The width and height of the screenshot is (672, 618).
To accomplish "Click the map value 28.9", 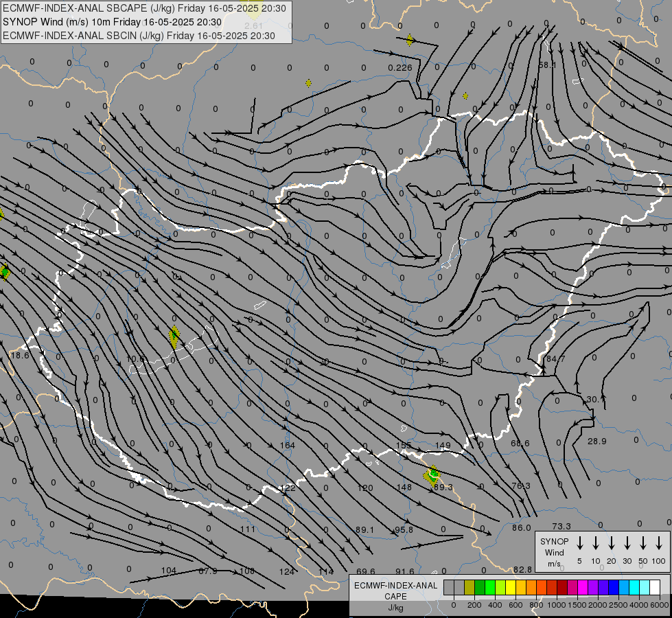I will (x=597, y=442).
